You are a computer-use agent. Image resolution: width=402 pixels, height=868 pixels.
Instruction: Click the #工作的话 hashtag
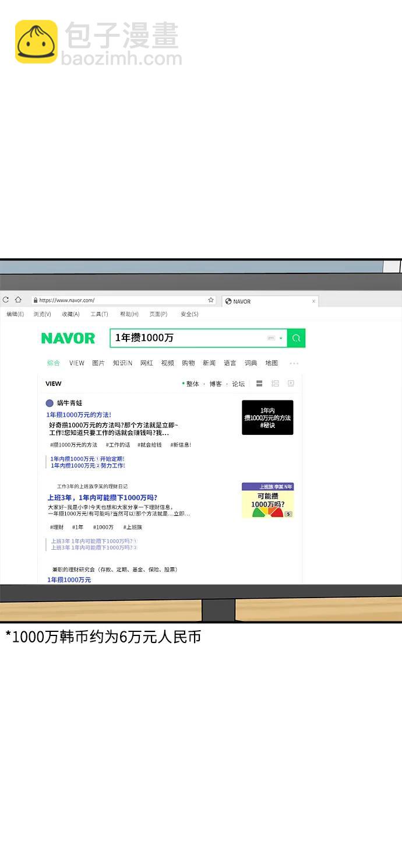pyautogui.click(x=118, y=445)
